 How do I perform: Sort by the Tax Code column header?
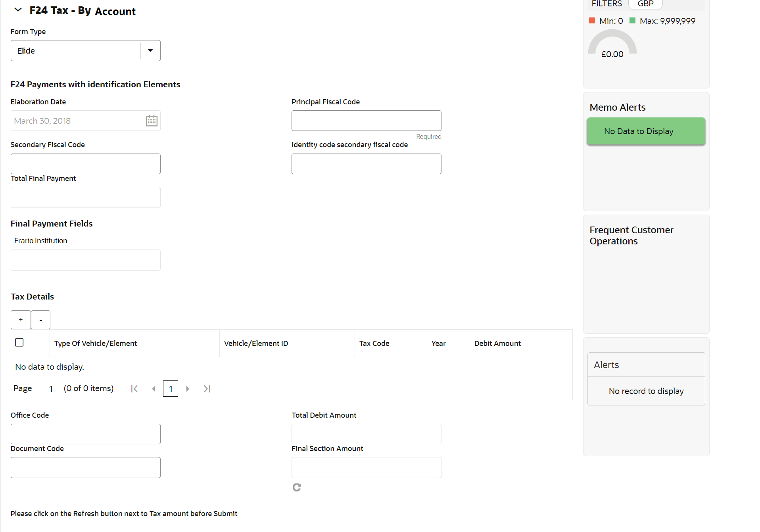point(374,344)
